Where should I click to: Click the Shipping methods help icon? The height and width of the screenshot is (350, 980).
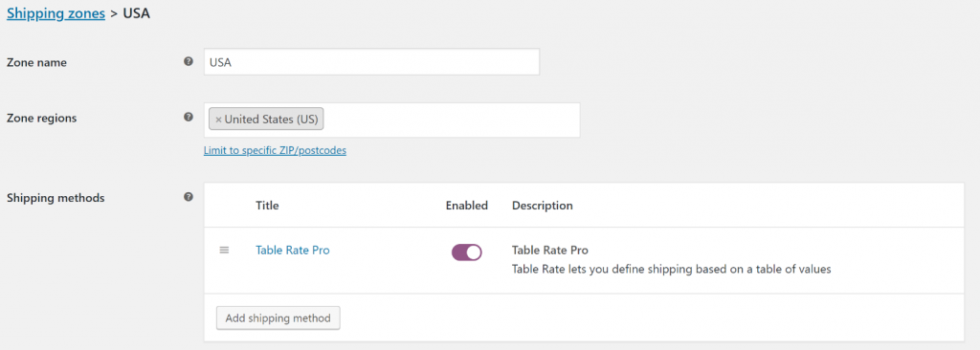[189, 197]
